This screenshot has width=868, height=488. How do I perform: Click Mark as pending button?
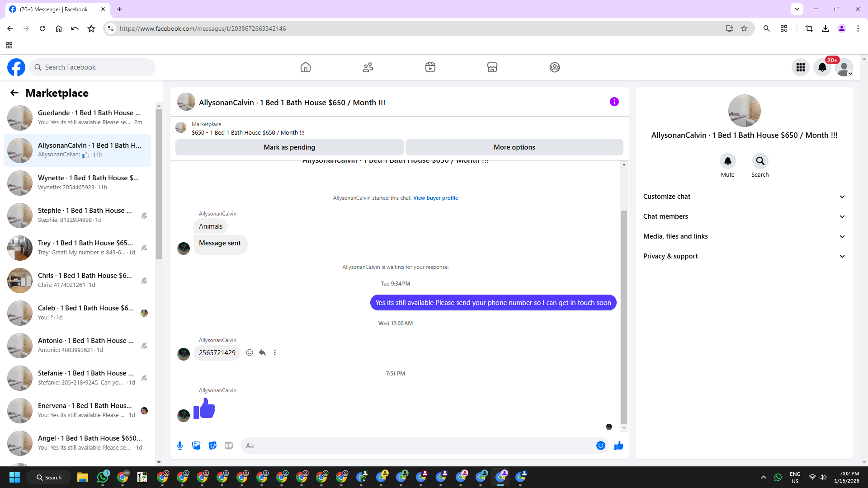(x=289, y=147)
